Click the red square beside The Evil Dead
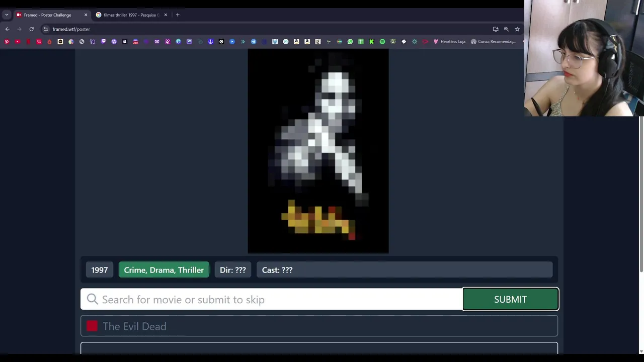 92,326
